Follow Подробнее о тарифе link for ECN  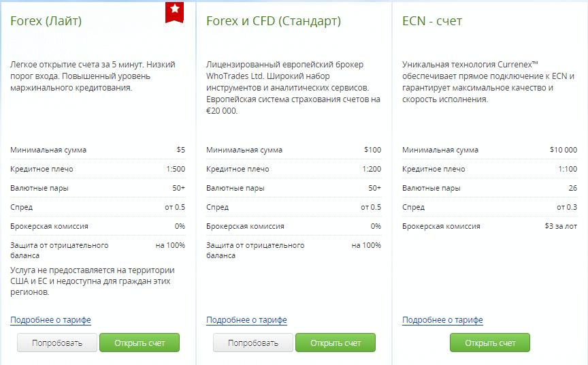(442, 320)
